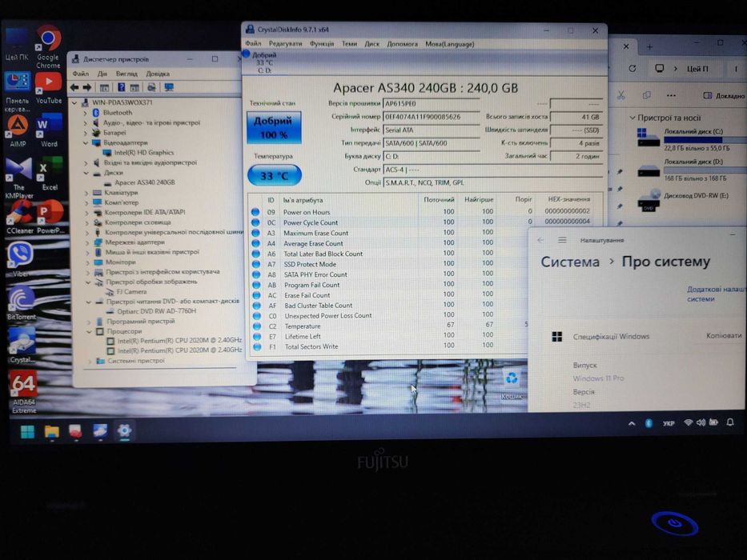The height and width of the screenshot is (560, 747).
Task: Open the Wi-Fi network tray icon
Action: click(x=688, y=422)
